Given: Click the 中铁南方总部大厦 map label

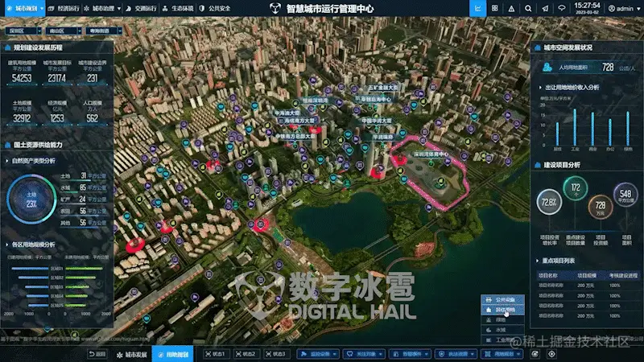Looking at the screenshot, I should tap(295, 136).
